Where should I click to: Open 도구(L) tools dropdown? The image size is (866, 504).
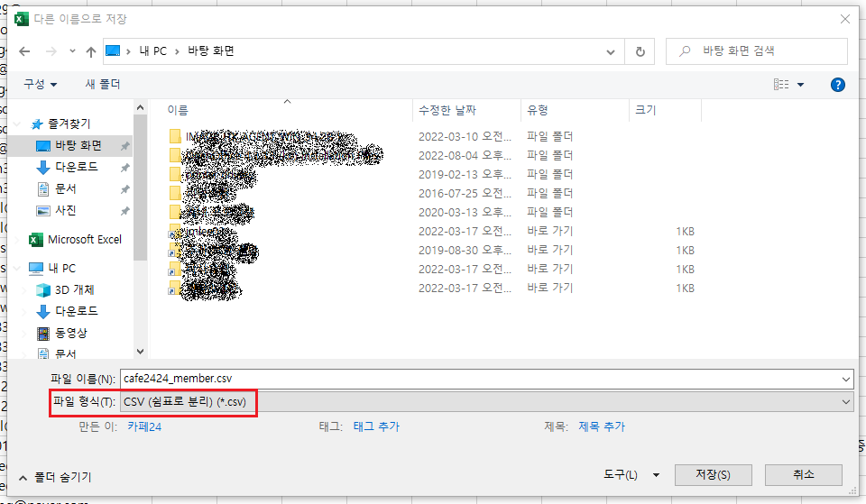pyautogui.click(x=631, y=475)
